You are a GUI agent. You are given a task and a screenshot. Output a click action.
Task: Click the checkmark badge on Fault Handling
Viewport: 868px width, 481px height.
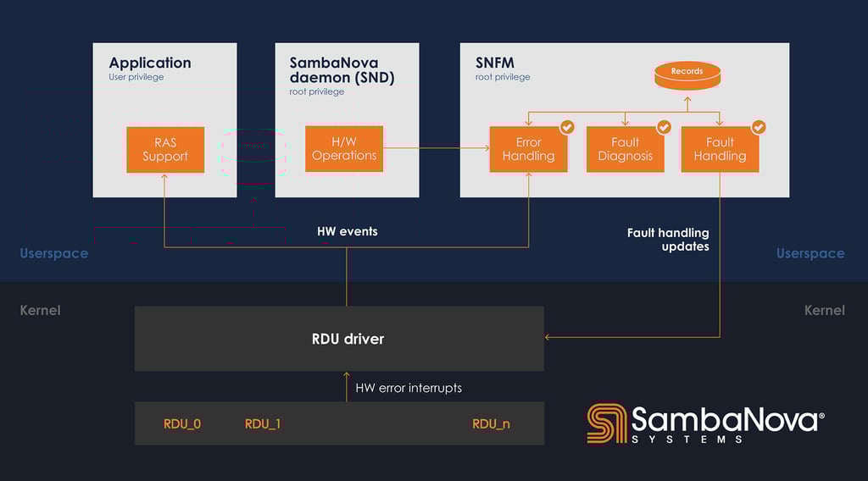(759, 127)
